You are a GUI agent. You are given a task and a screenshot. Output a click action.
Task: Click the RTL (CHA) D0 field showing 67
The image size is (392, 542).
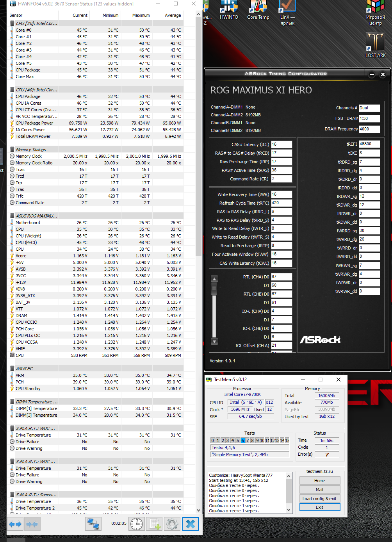(282, 277)
